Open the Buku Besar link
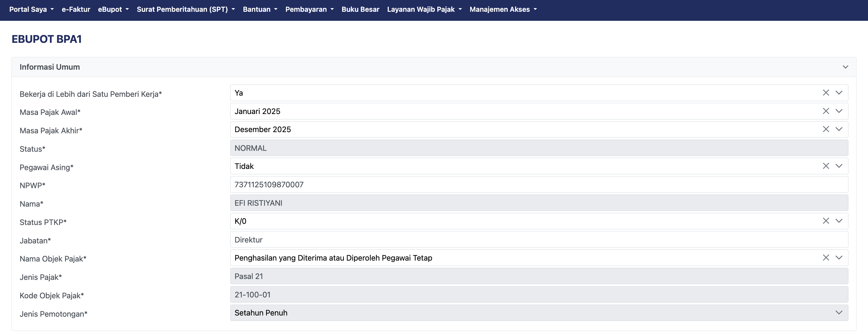 [x=360, y=9]
